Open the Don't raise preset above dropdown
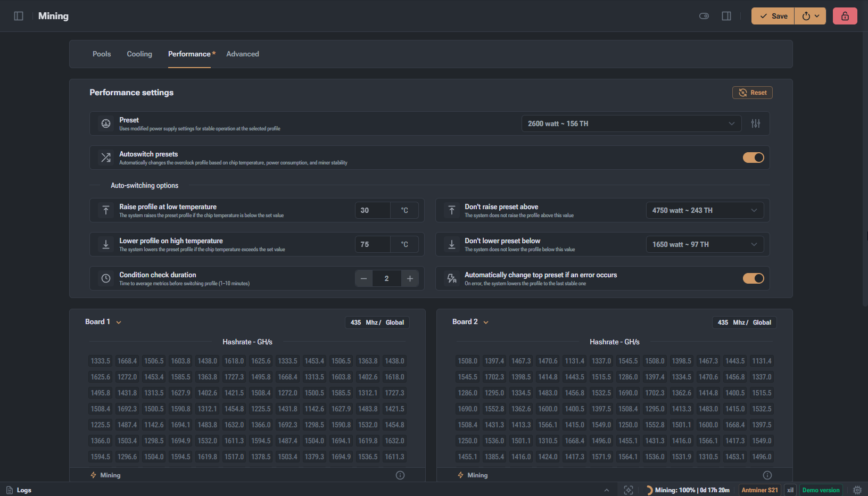868x496 pixels. [705, 210]
